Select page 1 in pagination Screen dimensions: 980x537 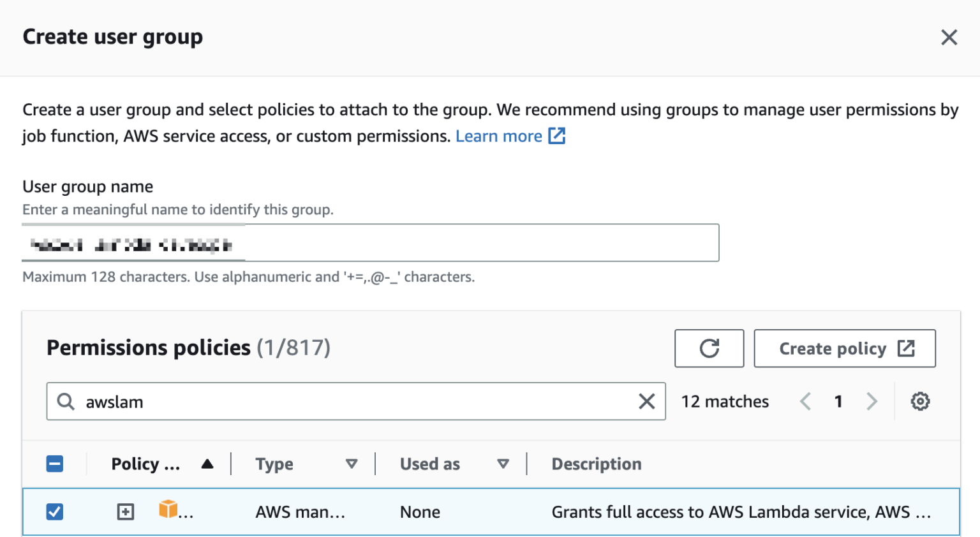(838, 401)
